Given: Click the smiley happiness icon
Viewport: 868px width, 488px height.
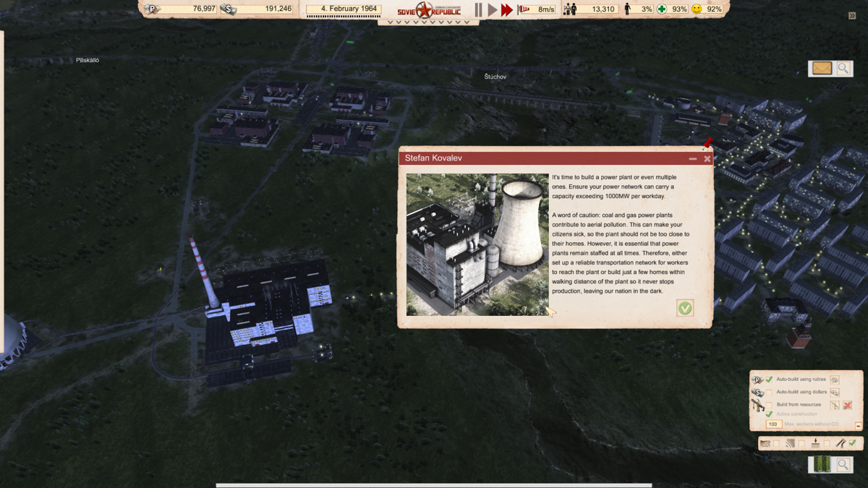Looking at the screenshot, I should point(697,9).
